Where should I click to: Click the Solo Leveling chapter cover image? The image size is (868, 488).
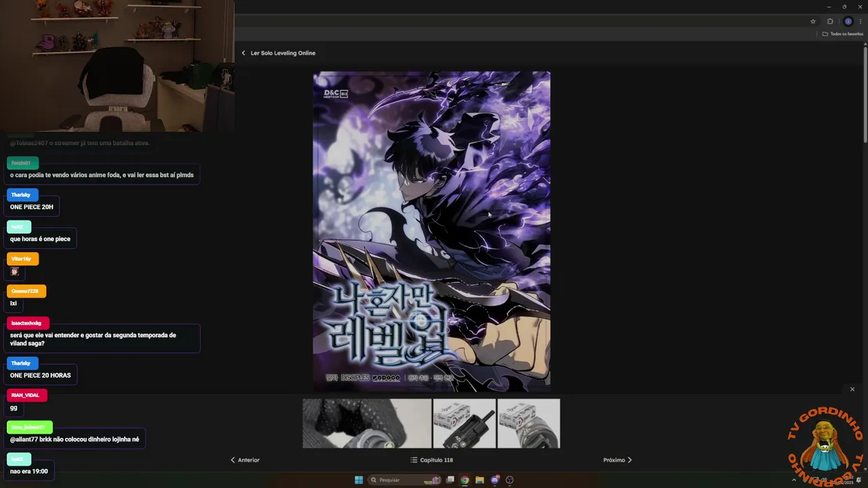(x=431, y=231)
